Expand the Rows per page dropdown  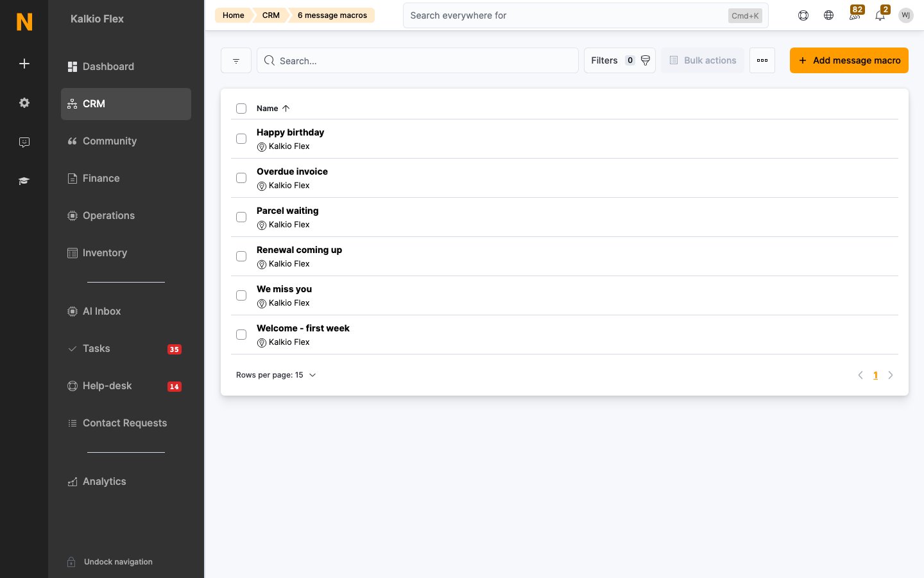pyautogui.click(x=276, y=375)
